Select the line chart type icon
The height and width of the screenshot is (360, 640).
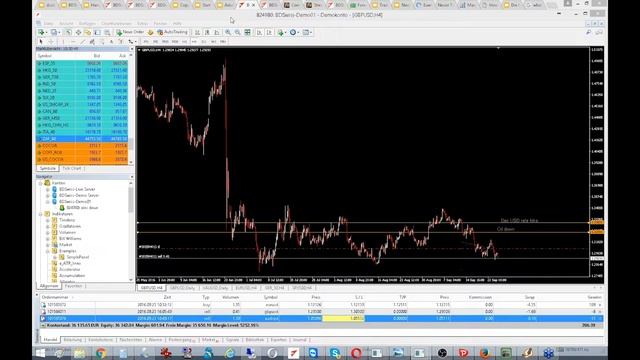(x=217, y=32)
